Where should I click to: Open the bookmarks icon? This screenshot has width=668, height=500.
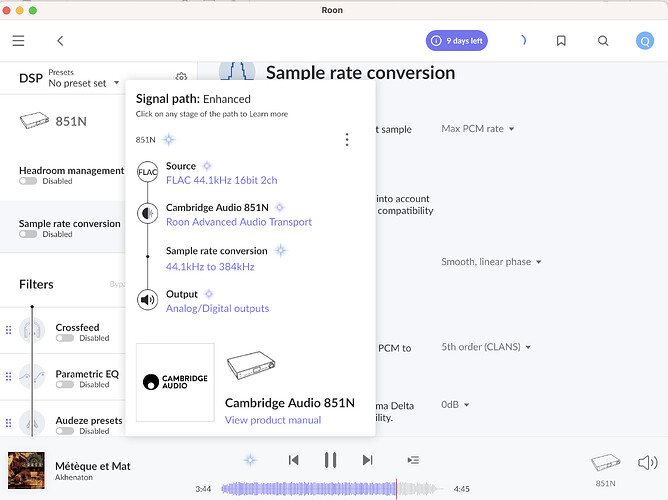click(561, 41)
